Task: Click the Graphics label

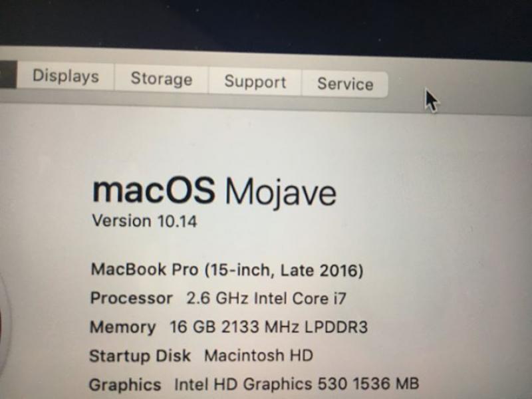Action: 125,385
